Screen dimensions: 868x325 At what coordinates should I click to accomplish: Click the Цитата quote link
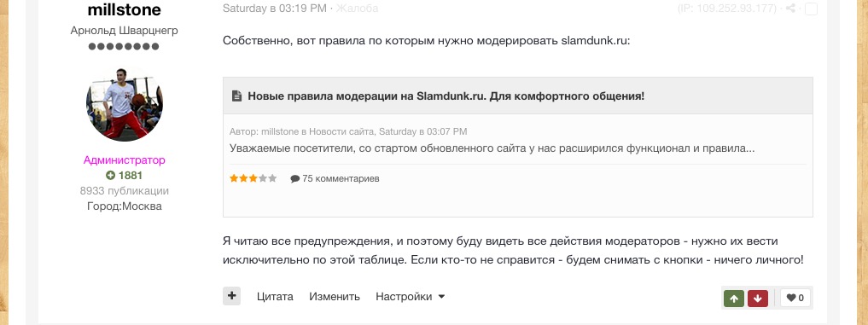[275, 297]
